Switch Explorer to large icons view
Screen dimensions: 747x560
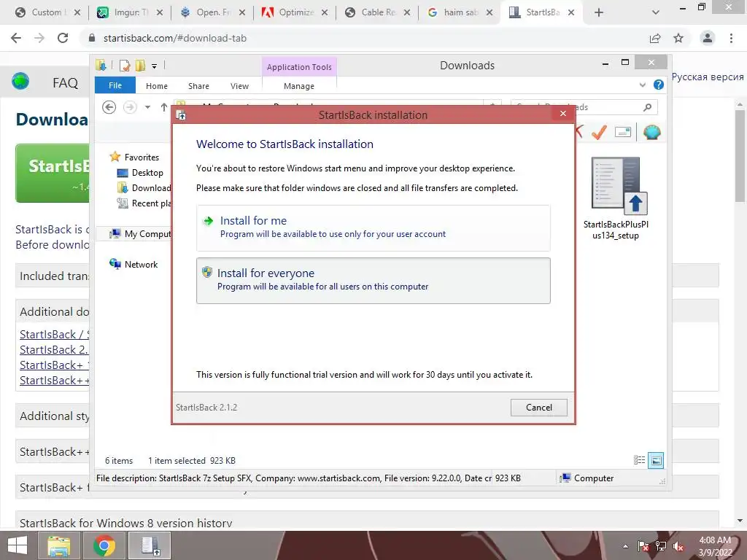click(x=656, y=460)
